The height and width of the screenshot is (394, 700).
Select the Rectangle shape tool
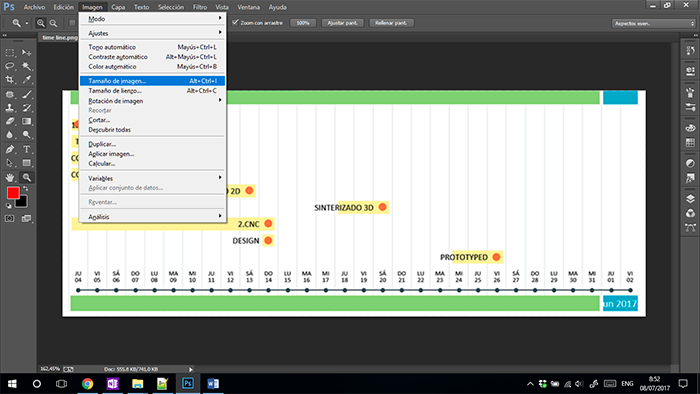(27, 163)
